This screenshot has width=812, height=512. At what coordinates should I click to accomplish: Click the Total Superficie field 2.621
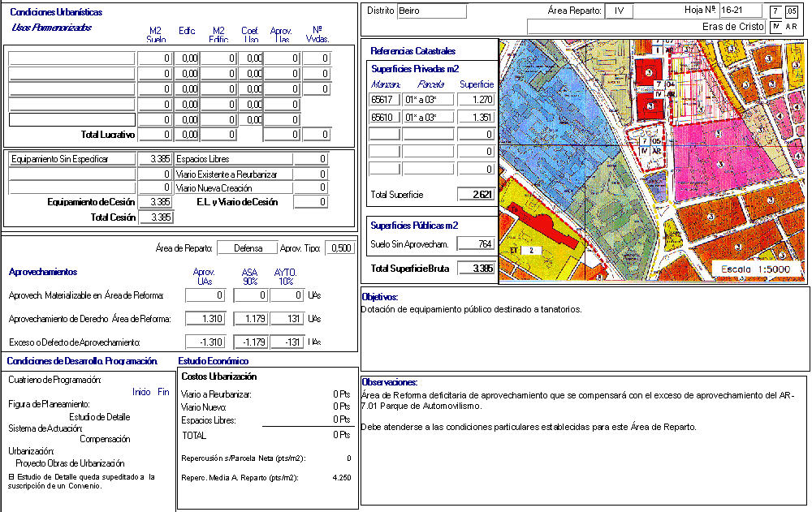click(476, 195)
